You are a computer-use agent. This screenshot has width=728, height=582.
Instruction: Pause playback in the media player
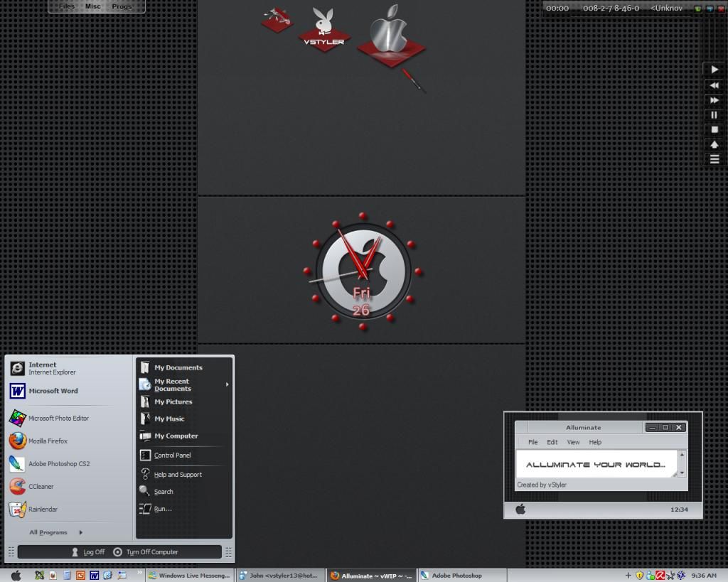point(714,114)
